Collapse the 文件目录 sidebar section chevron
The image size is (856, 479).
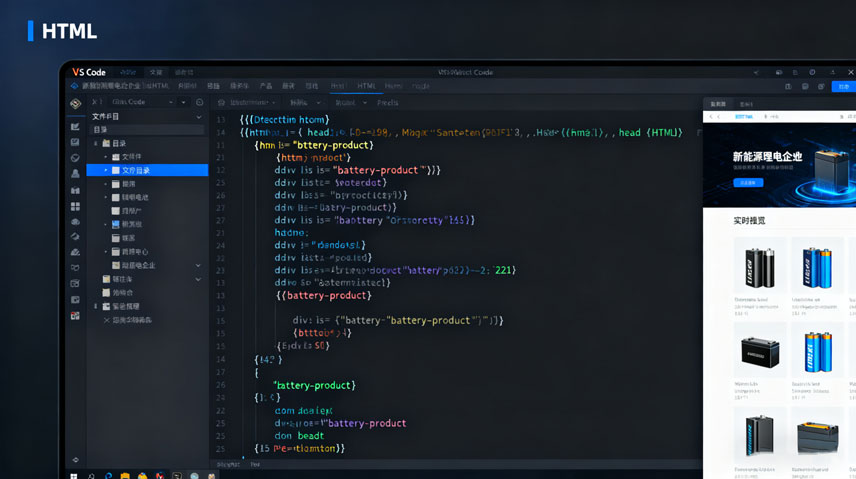pyautogui.click(x=198, y=117)
